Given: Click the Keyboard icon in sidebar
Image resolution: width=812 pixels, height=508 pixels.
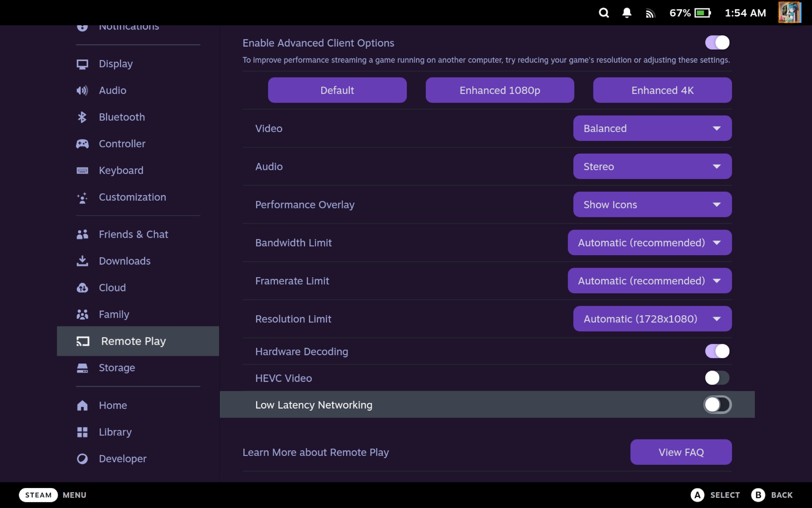Looking at the screenshot, I should (x=82, y=170).
